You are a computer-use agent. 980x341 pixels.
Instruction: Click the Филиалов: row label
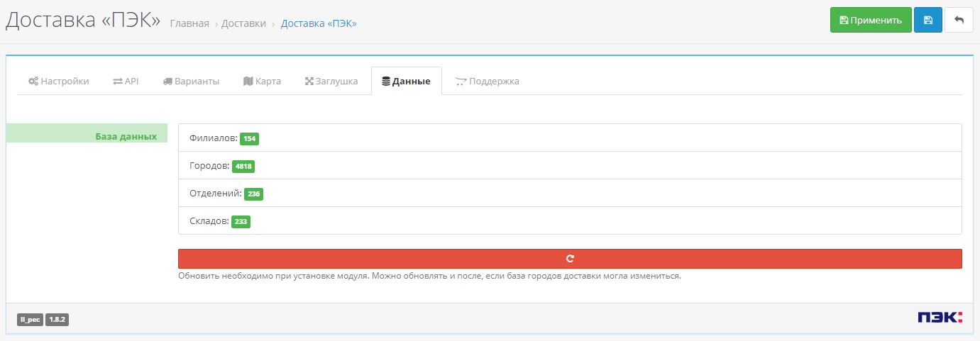(214, 138)
